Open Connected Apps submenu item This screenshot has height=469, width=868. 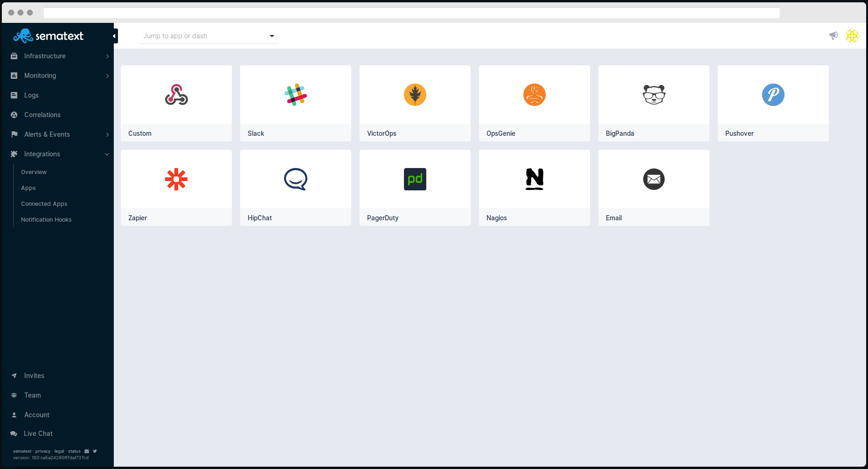pyautogui.click(x=44, y=204)
